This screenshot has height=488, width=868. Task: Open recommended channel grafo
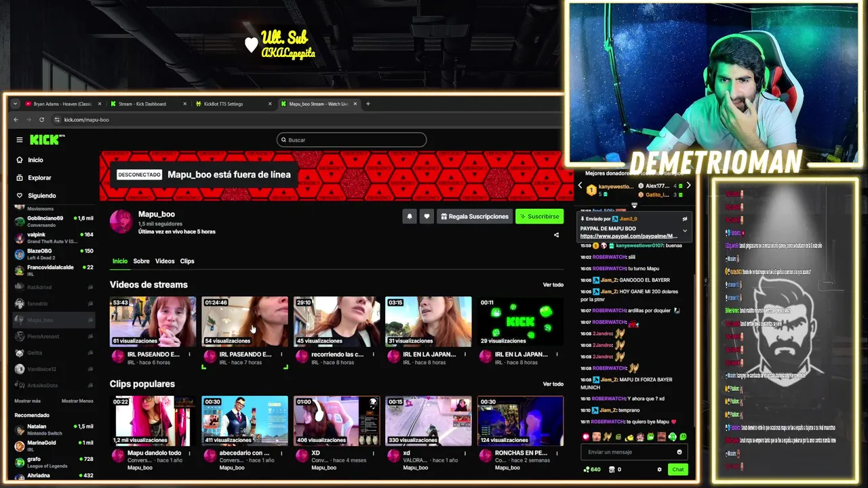point(54,462)
